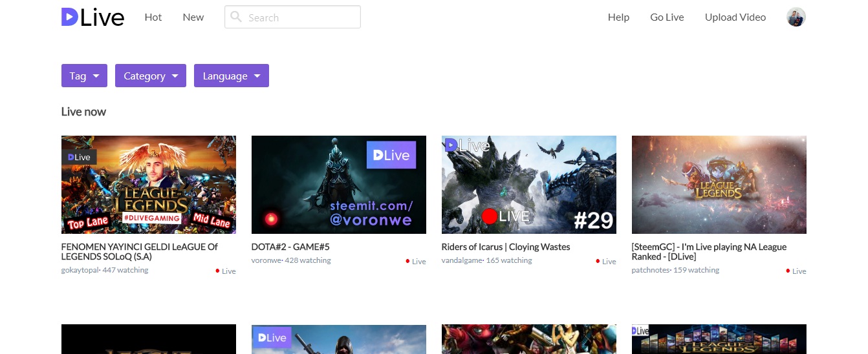This screenshot has height=354, width=868.
Task: Open the Help page
Action: click(618, 17)
